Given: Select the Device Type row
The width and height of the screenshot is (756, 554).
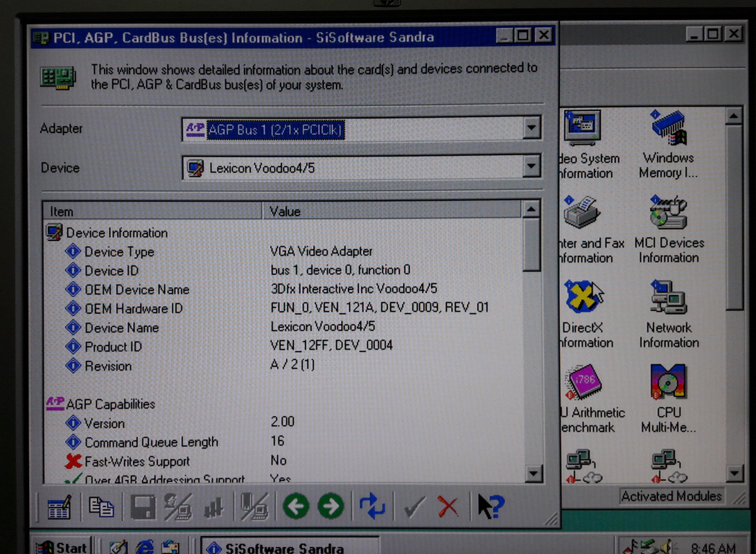Looking at the screenshot, I should pos(283,251).
